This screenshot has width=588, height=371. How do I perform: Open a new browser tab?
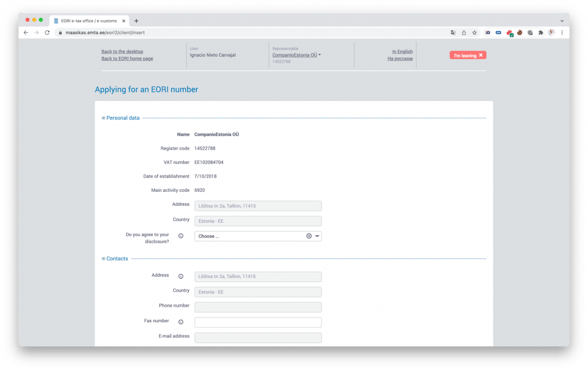click(x=136, y=21)
